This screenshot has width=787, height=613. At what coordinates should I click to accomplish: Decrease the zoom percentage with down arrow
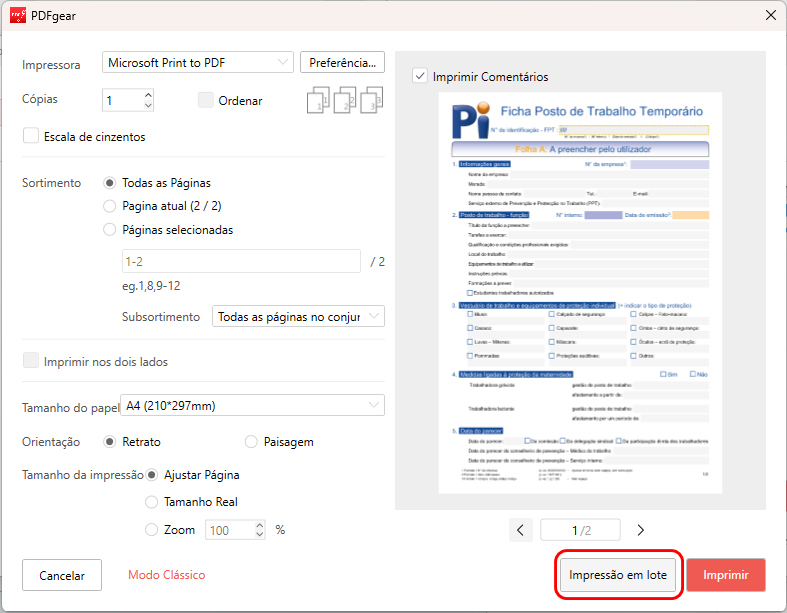pos(261,535)
